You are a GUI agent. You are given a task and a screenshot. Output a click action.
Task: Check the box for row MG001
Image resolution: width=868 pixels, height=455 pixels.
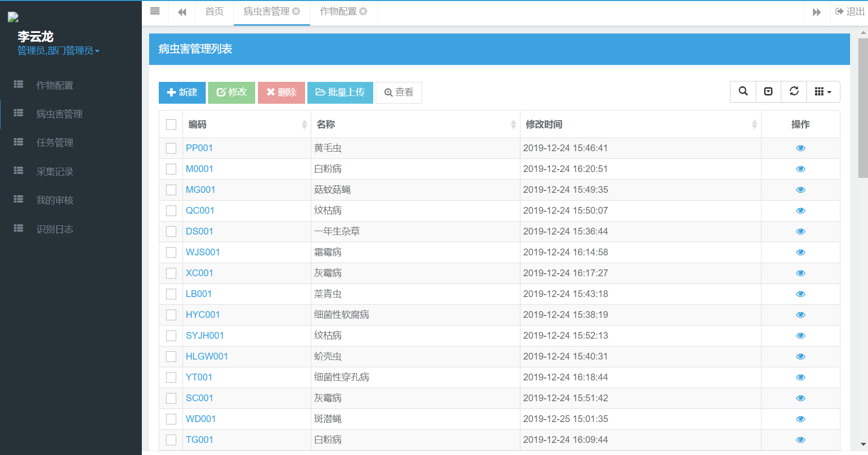pyautogui.click(x=171, y=190)
